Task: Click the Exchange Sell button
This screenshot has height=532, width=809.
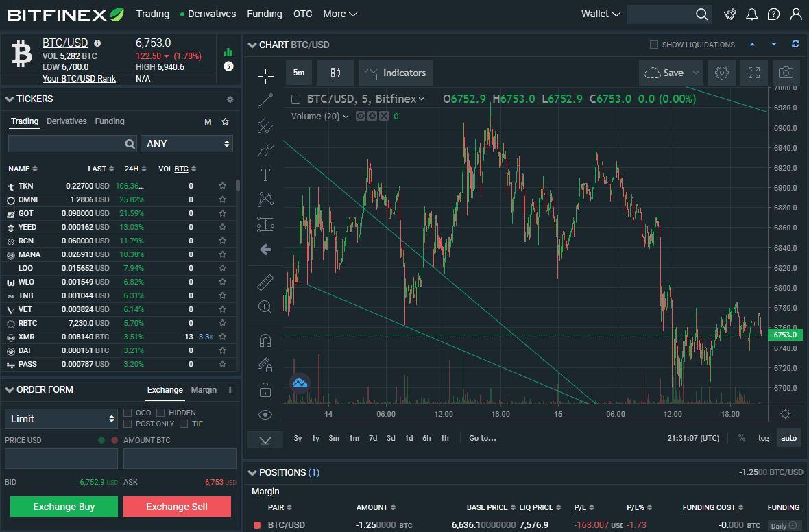Action: point(177,507)
